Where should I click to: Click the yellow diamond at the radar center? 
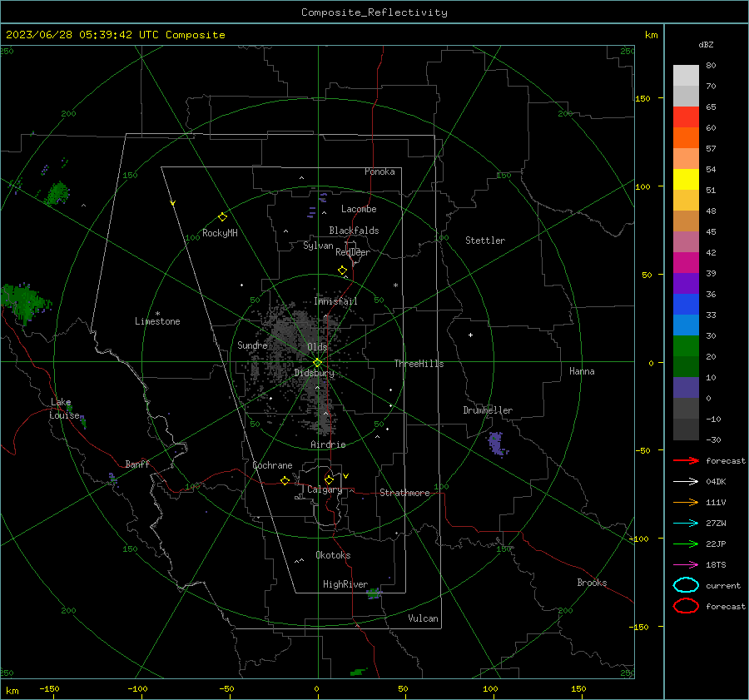(317, 363)
